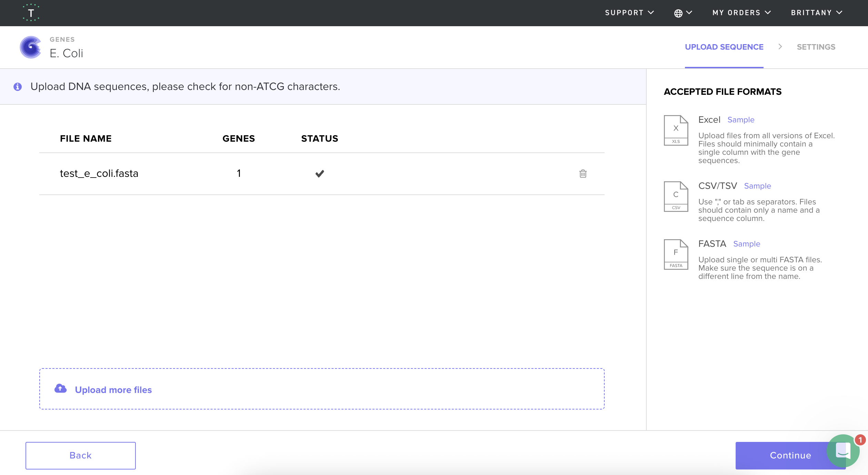Switch to the Settings step tab
Viewport: 868px width, 475px height.
pos(816,47)
